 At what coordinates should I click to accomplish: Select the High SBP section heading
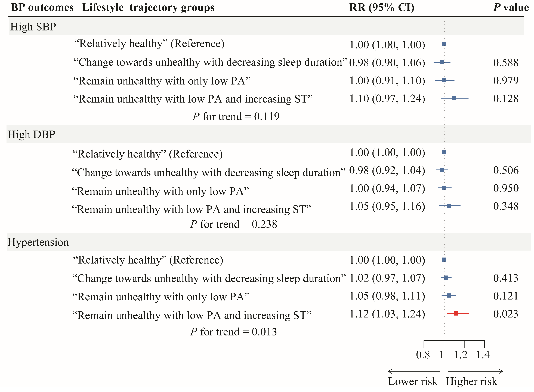click(x=33, y=27)
